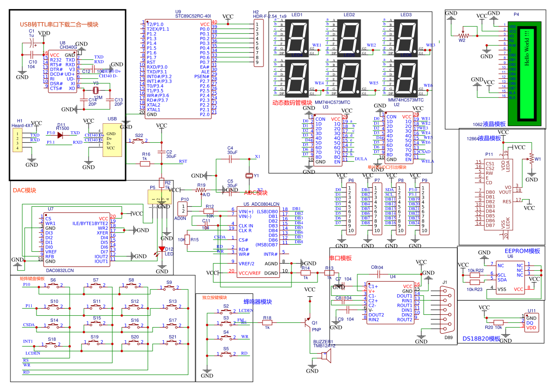
Task: Click the 'TMB12A12' buzzer part label
Action: click(324, 346)
